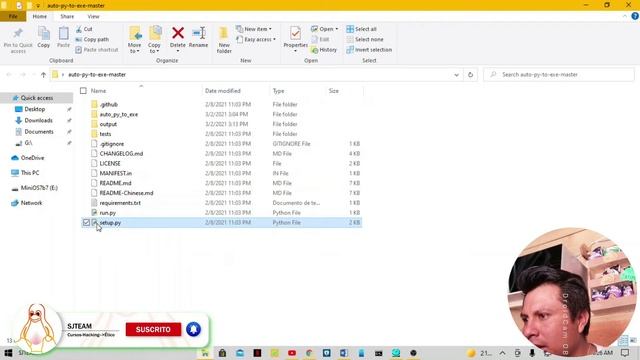This screenshot has width=640, height=360.
Task: Open YouTube icon in taskbar
Action: [292, 353]
